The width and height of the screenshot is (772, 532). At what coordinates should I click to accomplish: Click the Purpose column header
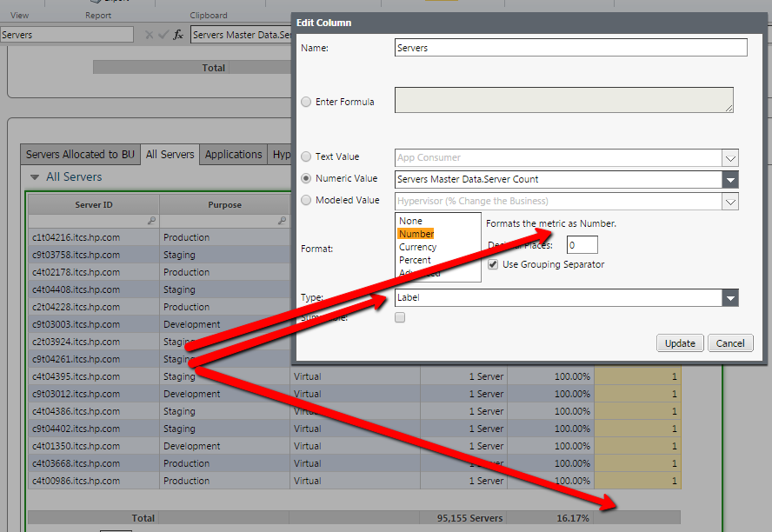[224, 205]
